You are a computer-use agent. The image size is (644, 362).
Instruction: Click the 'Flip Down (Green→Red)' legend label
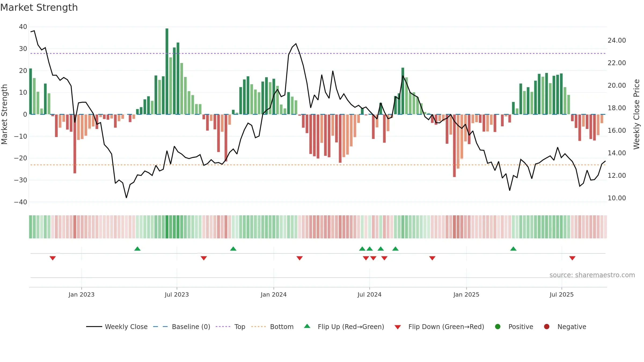446,327
